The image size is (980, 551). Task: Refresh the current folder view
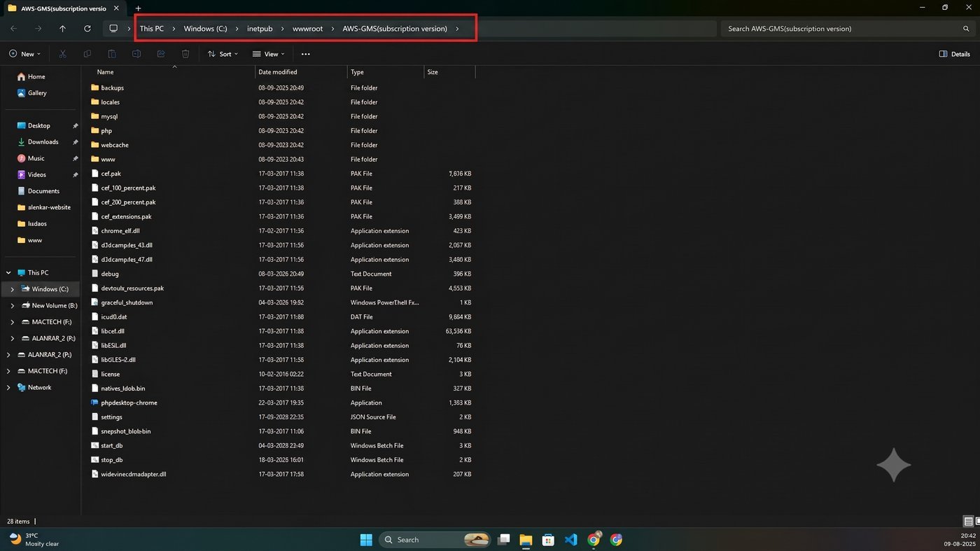pyautogui.click(x=87, y=29)
